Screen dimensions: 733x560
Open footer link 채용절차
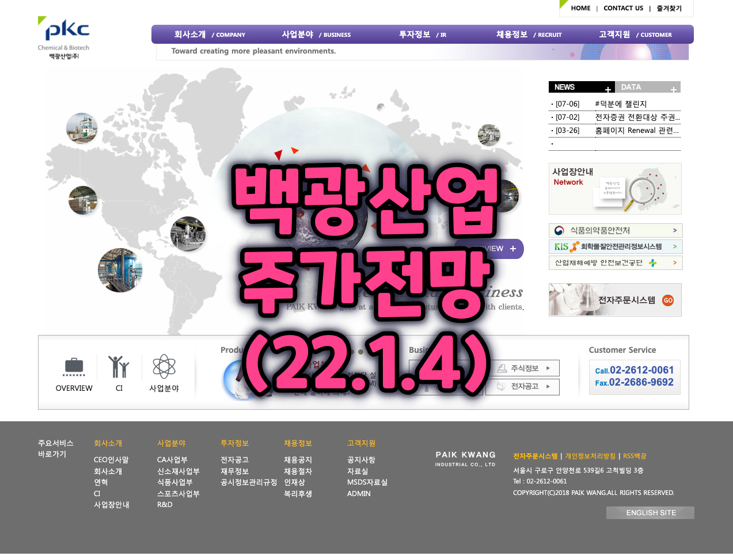[x=298, y=471]
